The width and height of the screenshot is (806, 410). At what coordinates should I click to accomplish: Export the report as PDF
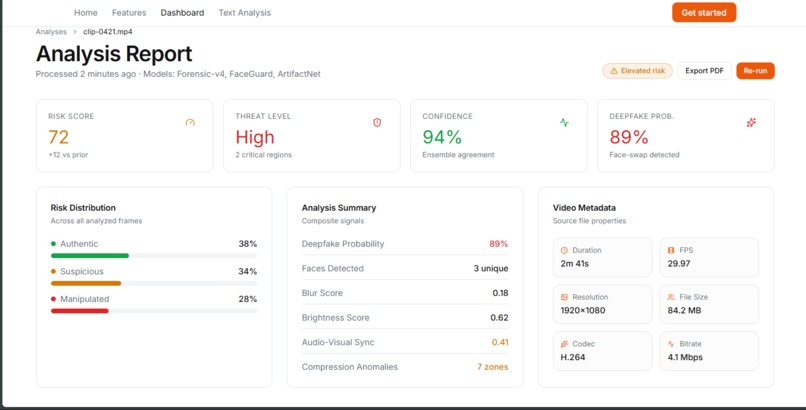tap(704, 71)
